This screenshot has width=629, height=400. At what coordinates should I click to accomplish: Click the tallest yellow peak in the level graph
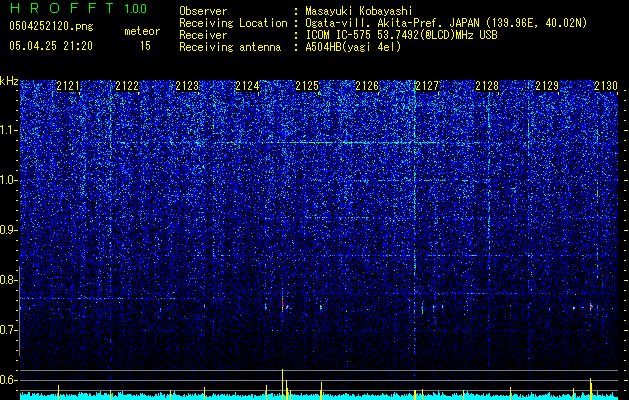click(x=282, y=384)
